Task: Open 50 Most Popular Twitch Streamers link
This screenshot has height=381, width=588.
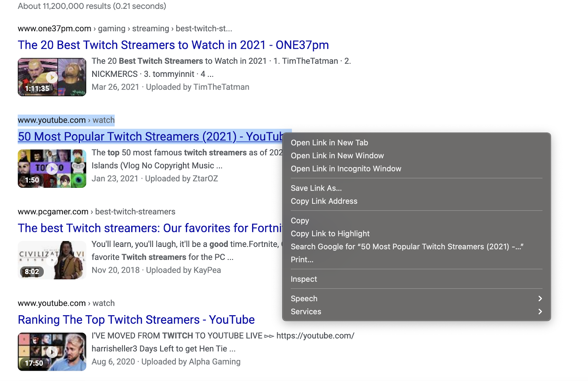Action: coord(150,136)
